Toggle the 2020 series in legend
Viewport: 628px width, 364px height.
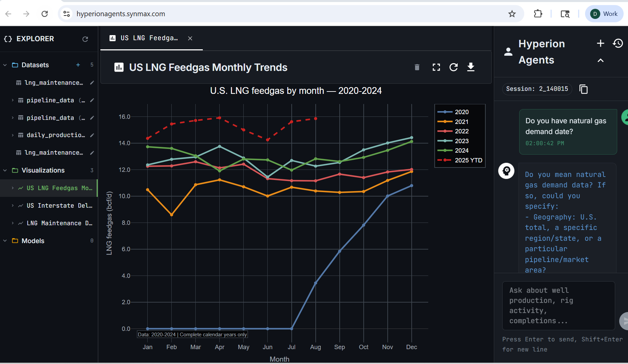[461, 112]
